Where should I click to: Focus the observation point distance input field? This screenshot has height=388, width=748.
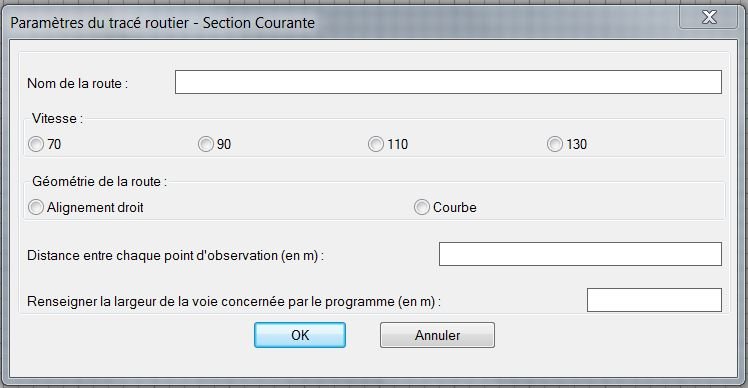(x=580, y=254)
